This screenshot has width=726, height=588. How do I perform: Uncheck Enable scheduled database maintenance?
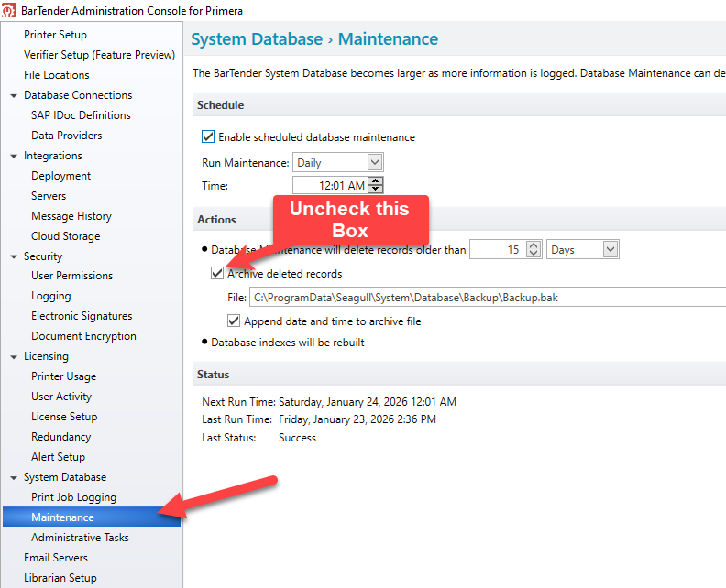pos(208,137)
